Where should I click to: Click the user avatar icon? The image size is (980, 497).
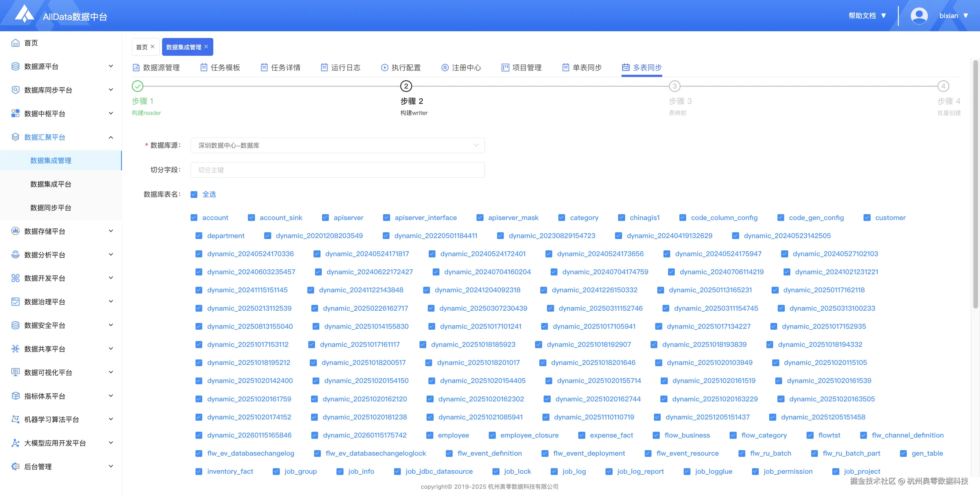coord(919,16)
